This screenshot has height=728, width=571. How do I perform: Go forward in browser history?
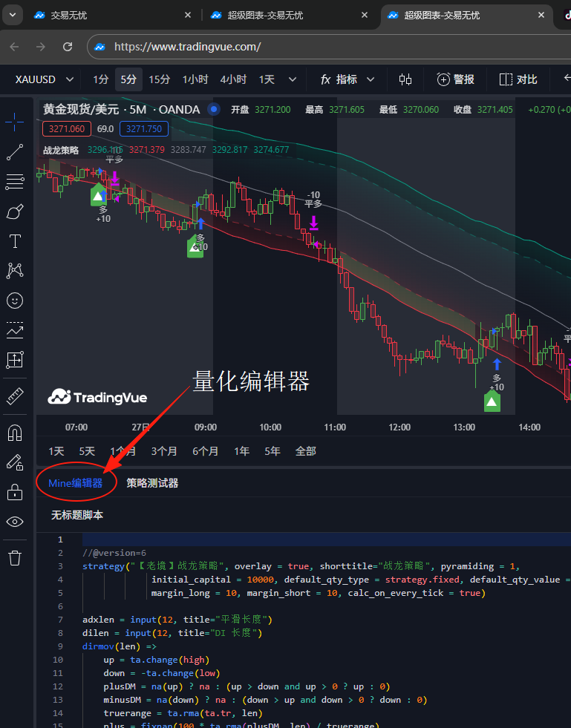coord(41,47)
